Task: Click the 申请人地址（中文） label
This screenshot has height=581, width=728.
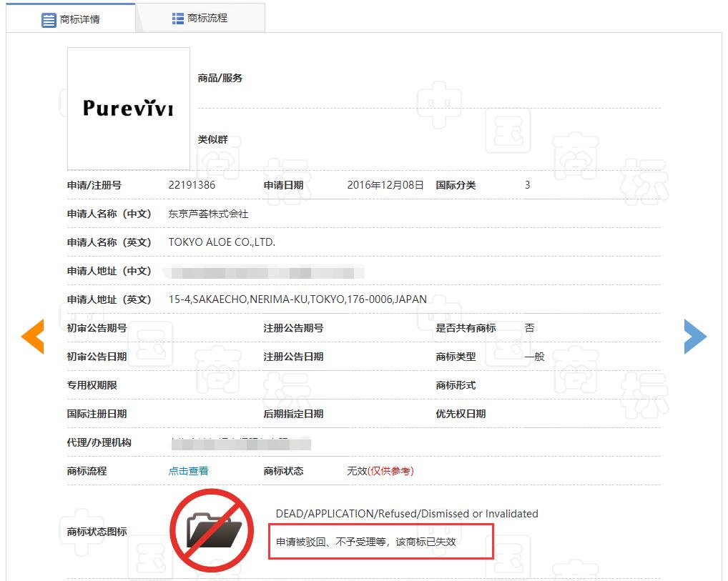Action: (x=109, y=271)
